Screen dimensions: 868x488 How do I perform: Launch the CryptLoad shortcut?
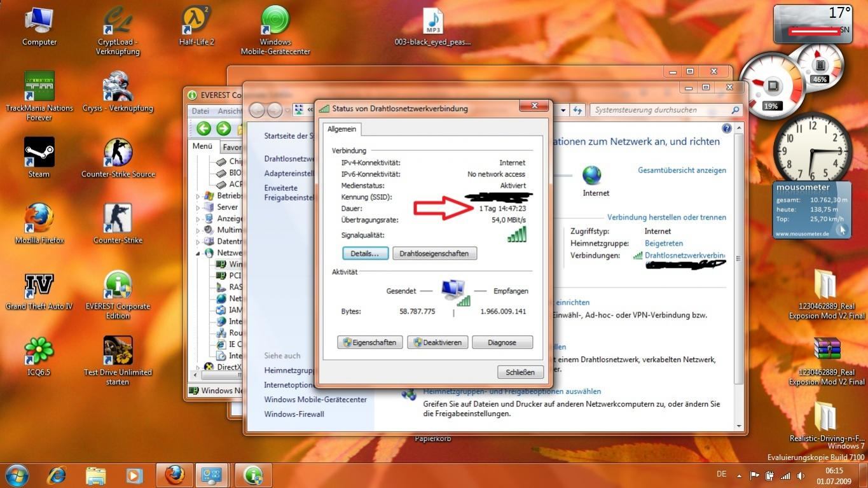(x=118, y=31)
